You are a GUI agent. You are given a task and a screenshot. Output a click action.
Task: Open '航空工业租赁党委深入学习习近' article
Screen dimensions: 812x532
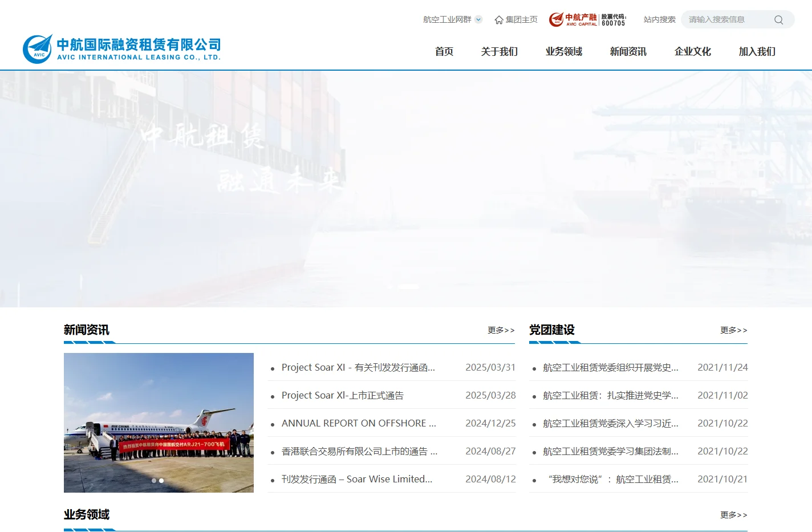pyautogui.click(x=611, y=423)
